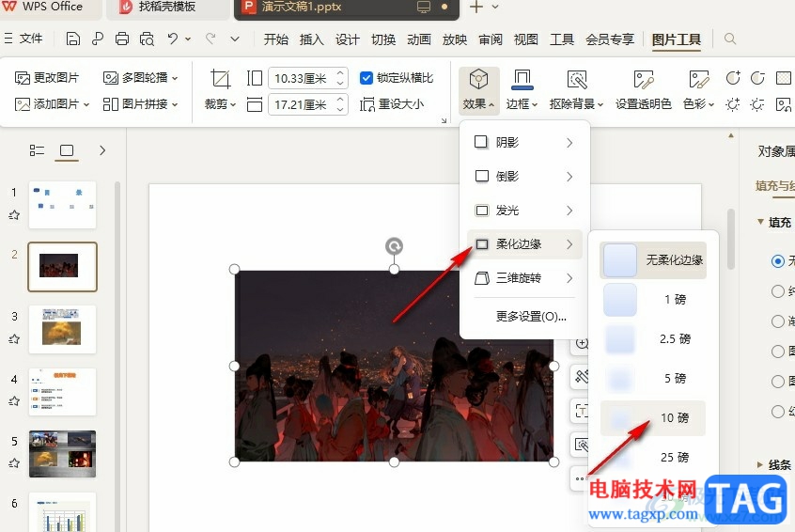Increase the height value with stepper arrow
The image size is (795, 532).
click(x=341, y=73)
